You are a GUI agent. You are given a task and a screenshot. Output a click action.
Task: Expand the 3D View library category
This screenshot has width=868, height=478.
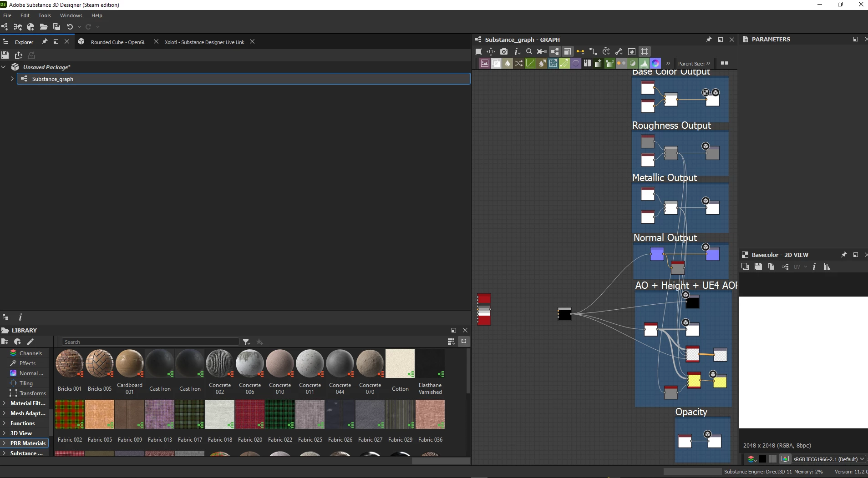[4, 433]
